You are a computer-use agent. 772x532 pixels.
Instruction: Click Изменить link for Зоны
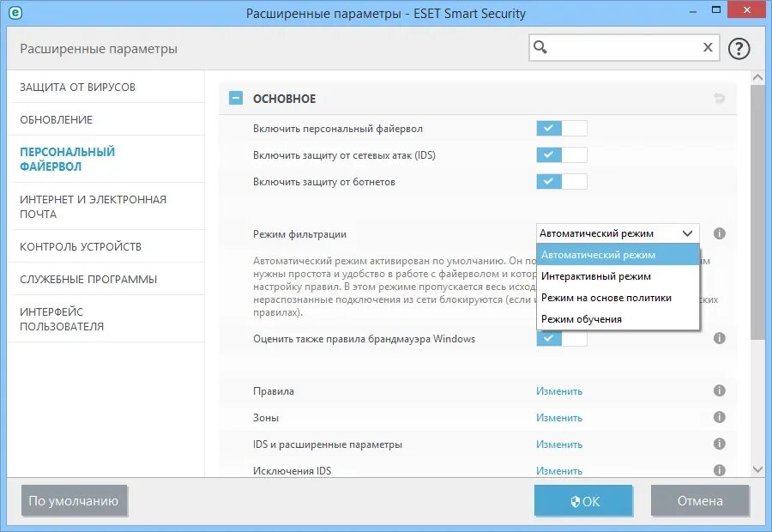tap(558, 418)
